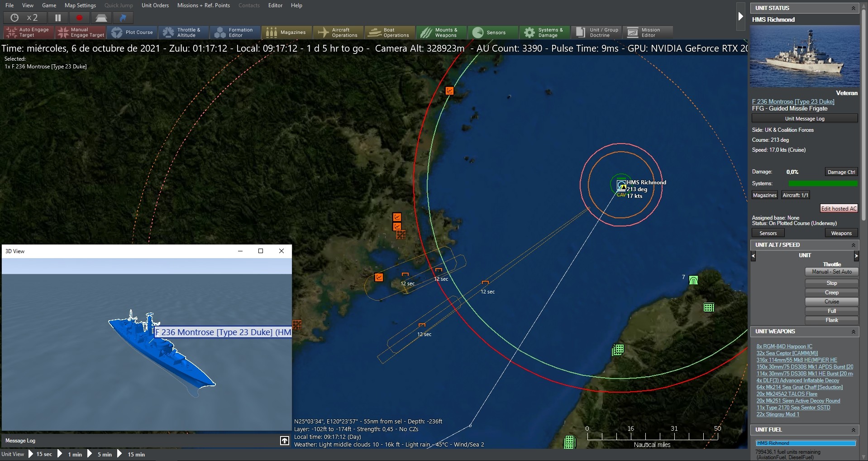Open the Unit Message Log
The width and height of the screenshot is (868, 461).
(x=805, y=118)
